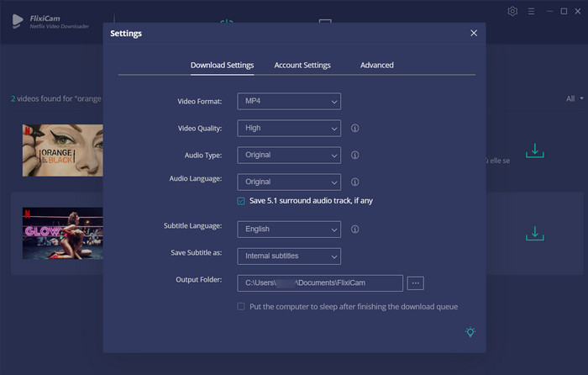Open the hamburger menu icon in the title bar
The image size is (588, 375).
[x=532, y=12]
